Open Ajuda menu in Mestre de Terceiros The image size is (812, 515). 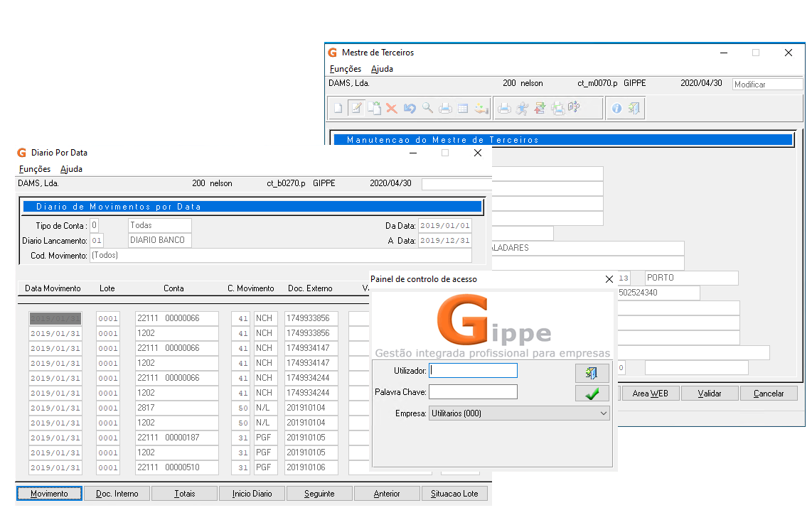click(382, 69)
